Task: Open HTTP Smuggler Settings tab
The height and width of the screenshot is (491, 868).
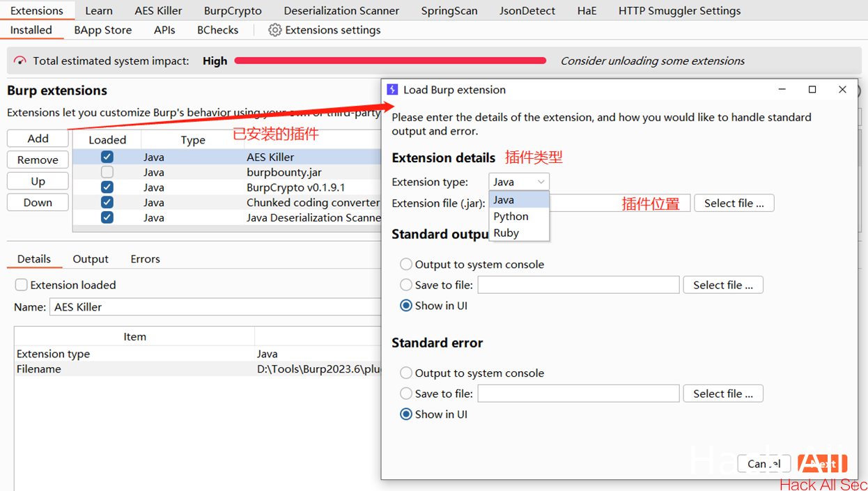Action: coord(679,10)
